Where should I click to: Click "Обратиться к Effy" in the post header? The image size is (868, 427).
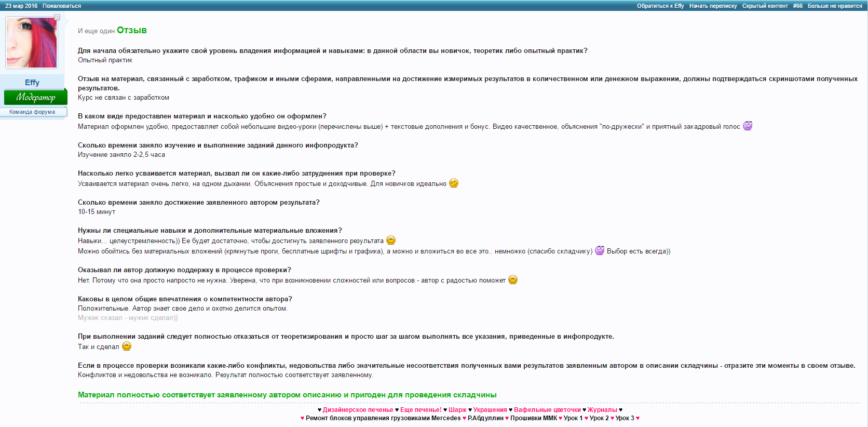pos(660,6)
